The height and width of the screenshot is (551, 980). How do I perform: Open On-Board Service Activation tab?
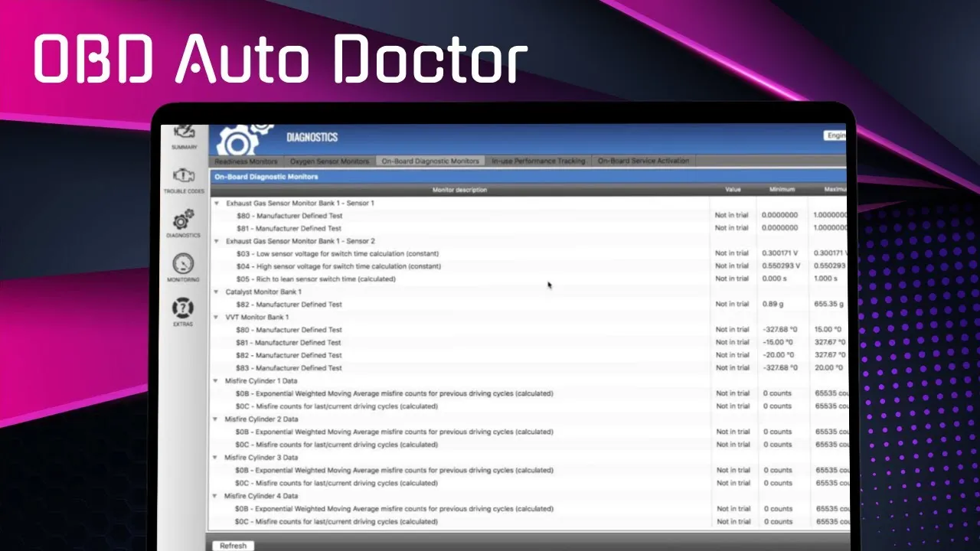tap(643, 161)
